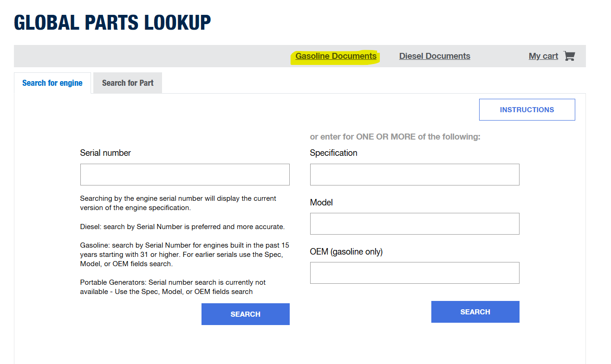Click the OEM (gasoline only) label
The height and width of the screenshot is (364, 611).
click(x=346, y=252)
